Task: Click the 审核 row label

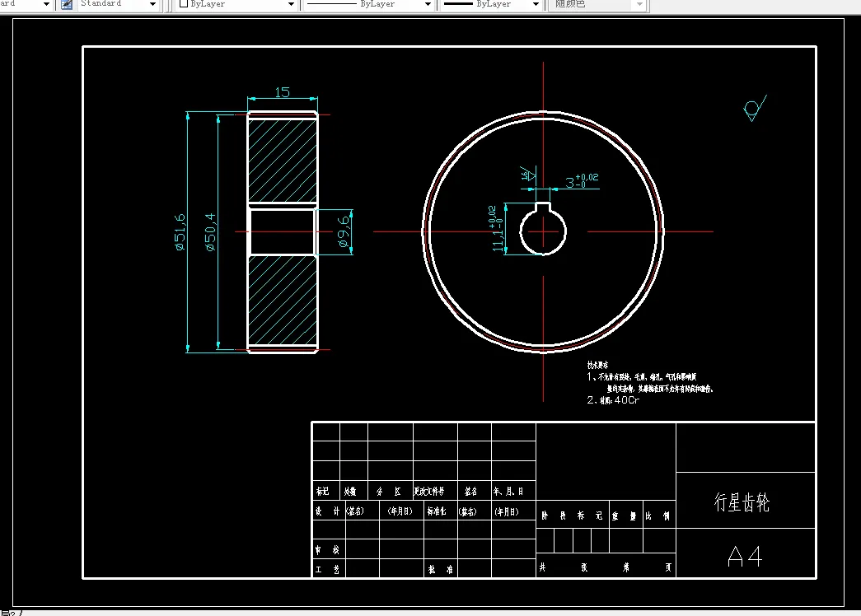Action: click(327, 549)
